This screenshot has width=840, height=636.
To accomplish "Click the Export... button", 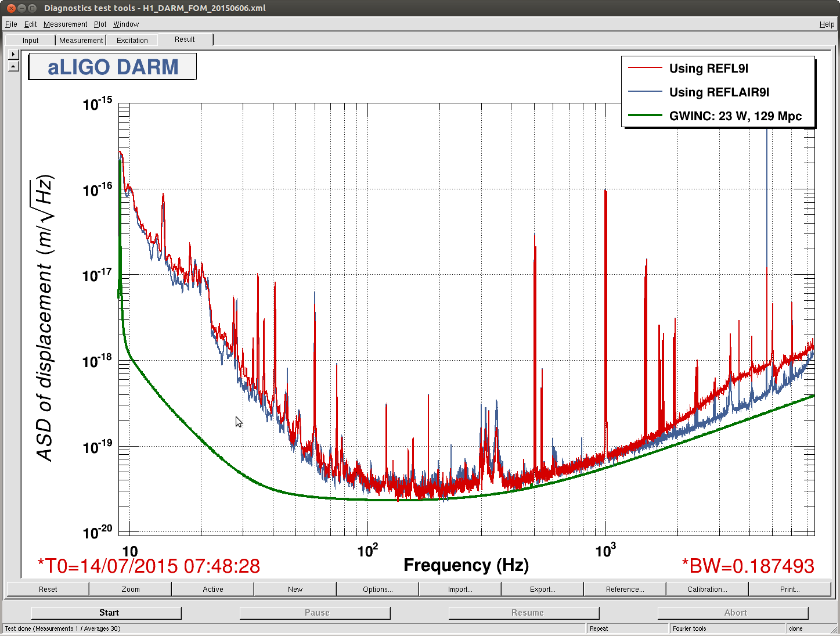I will tap(543, 589).
